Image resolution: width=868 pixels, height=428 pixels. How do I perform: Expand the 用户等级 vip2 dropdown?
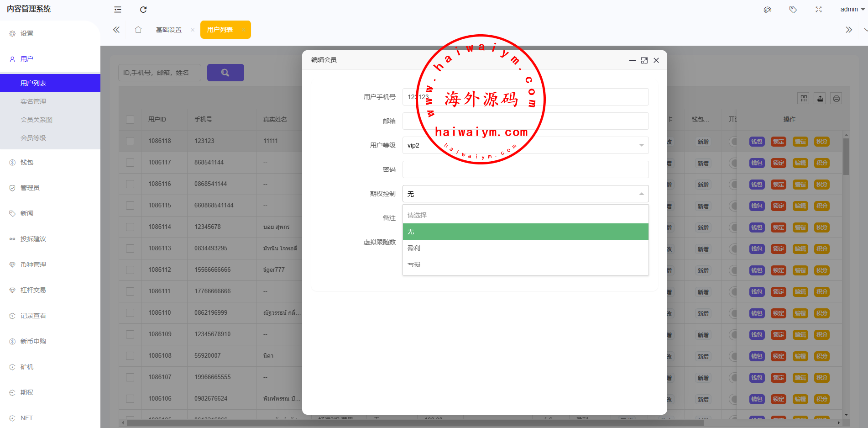pyautogui.click(x=525, y=145)
